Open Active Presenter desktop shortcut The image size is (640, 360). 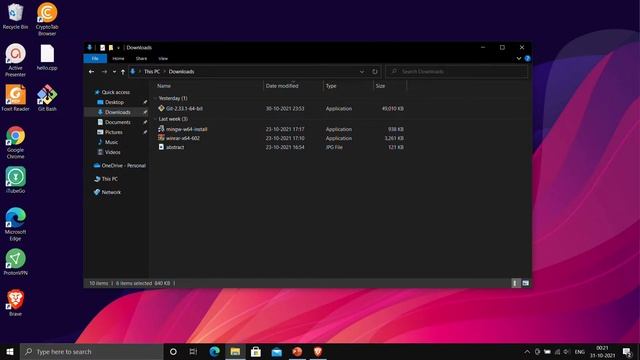click(x=15, y=60)
